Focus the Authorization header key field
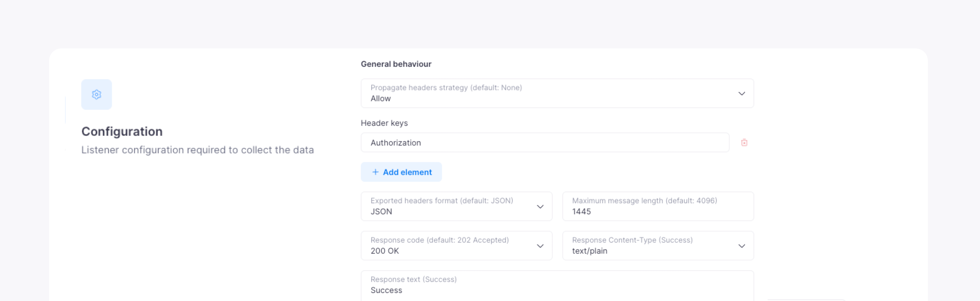980x301 pixels. point(544,143)
